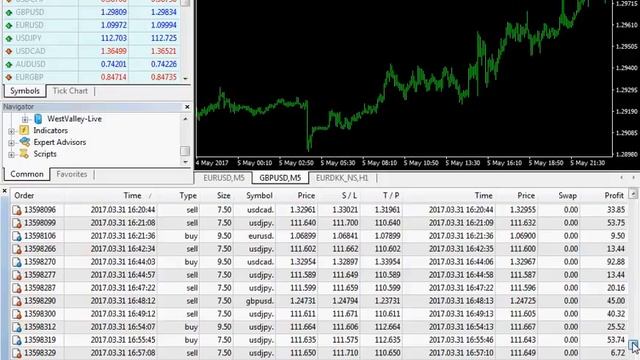Select EURUSD ask price 1.09994
This screenshot has width=640, height=360.
point(164,25)
